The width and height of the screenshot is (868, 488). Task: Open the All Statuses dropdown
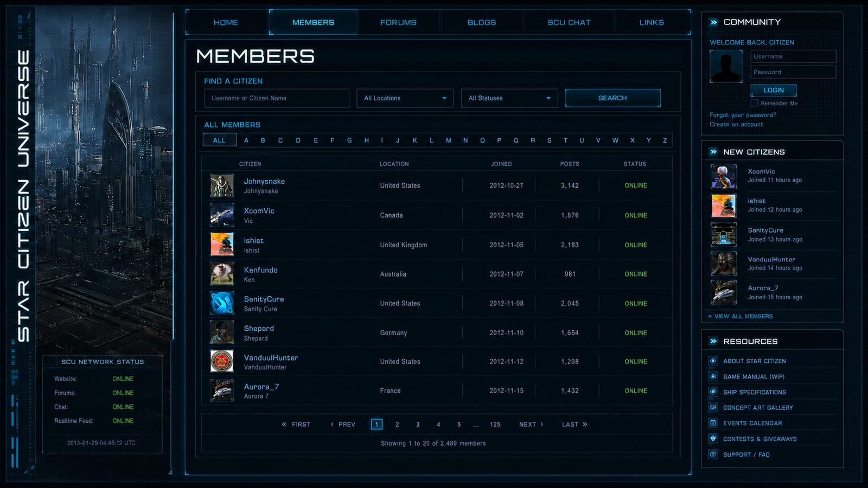(509, 98)
